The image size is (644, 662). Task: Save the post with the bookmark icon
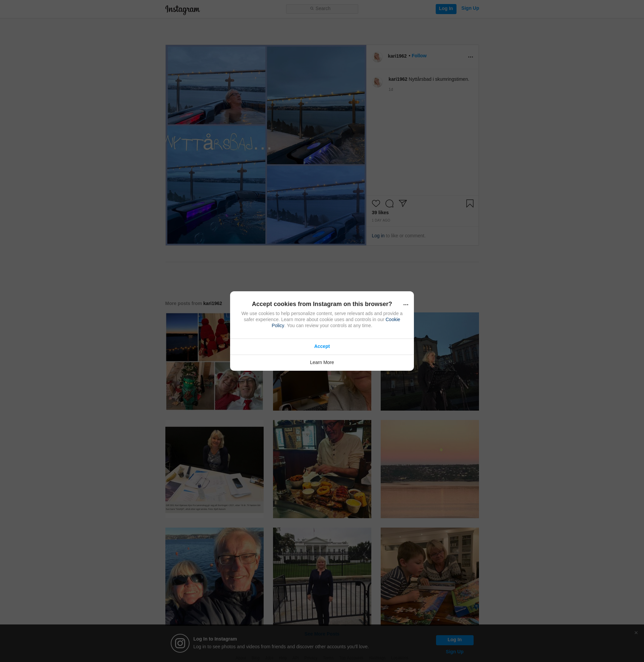pos(470,203)
